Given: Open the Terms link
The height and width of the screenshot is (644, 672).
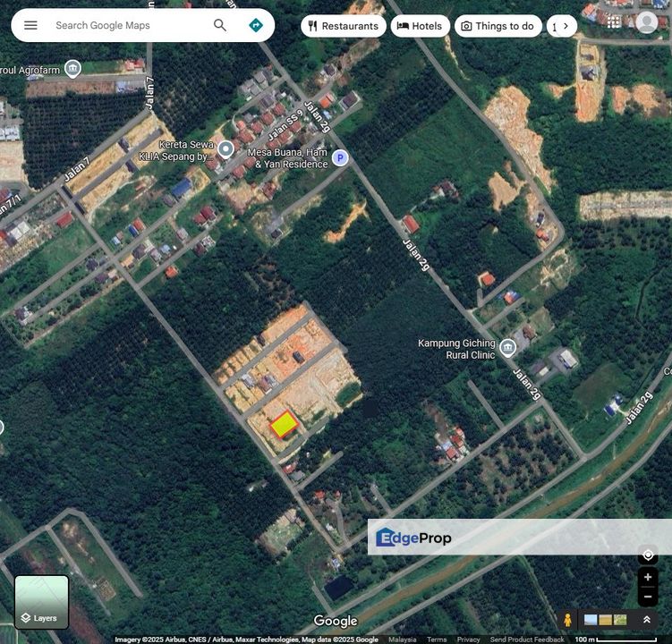Looking at the screenshot, I should click(x=437, y=640).
